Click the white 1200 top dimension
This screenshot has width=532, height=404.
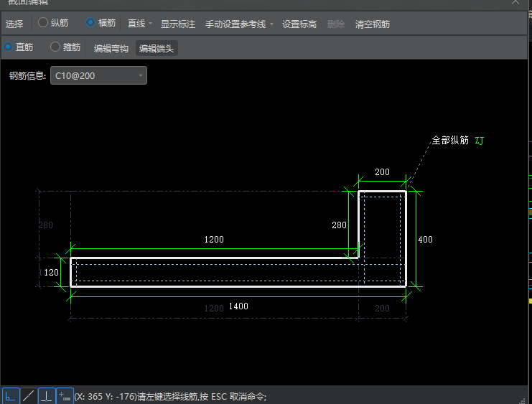(214, 240)
